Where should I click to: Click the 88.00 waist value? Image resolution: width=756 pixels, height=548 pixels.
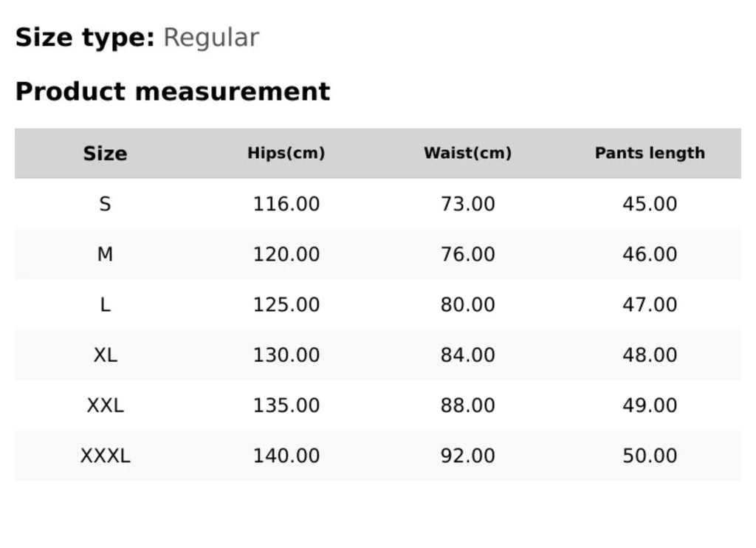[x=467, y=405]
